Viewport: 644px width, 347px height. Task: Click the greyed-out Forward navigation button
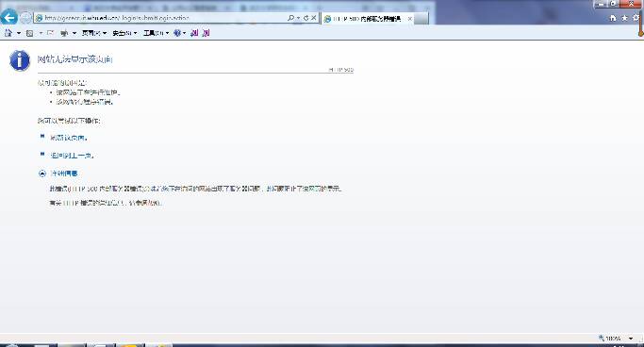[25, 18]
